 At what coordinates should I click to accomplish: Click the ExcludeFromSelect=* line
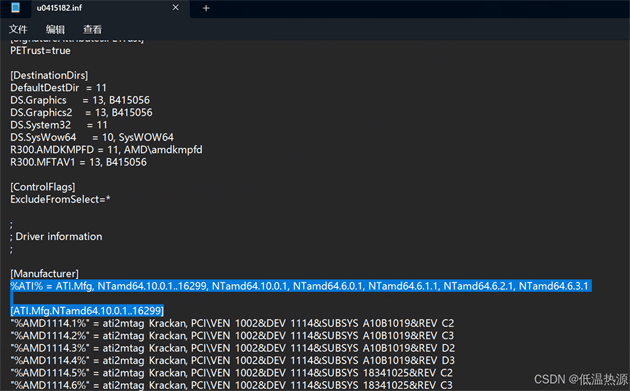point(60,199)
